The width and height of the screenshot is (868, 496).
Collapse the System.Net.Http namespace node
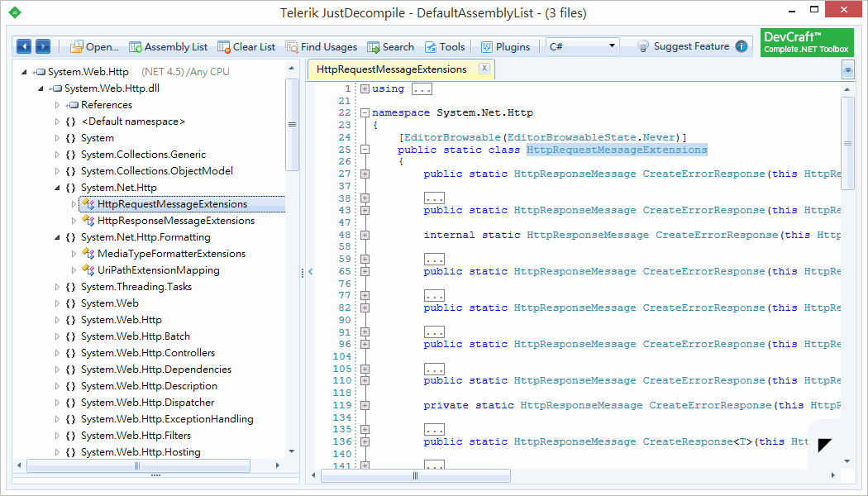(x=57, y=188)
